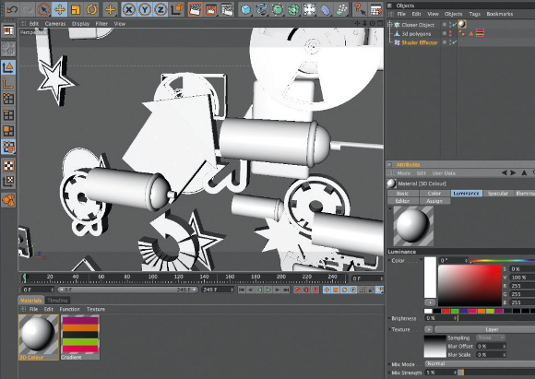Click the Record keyframe button
The image size is (535, 379).
[298, 290]
